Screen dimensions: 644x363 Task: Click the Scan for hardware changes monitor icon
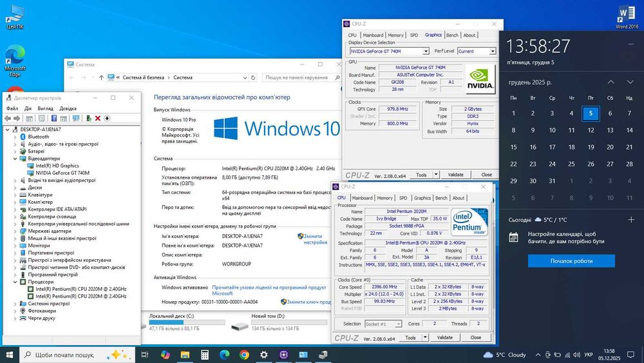(76, 119)
